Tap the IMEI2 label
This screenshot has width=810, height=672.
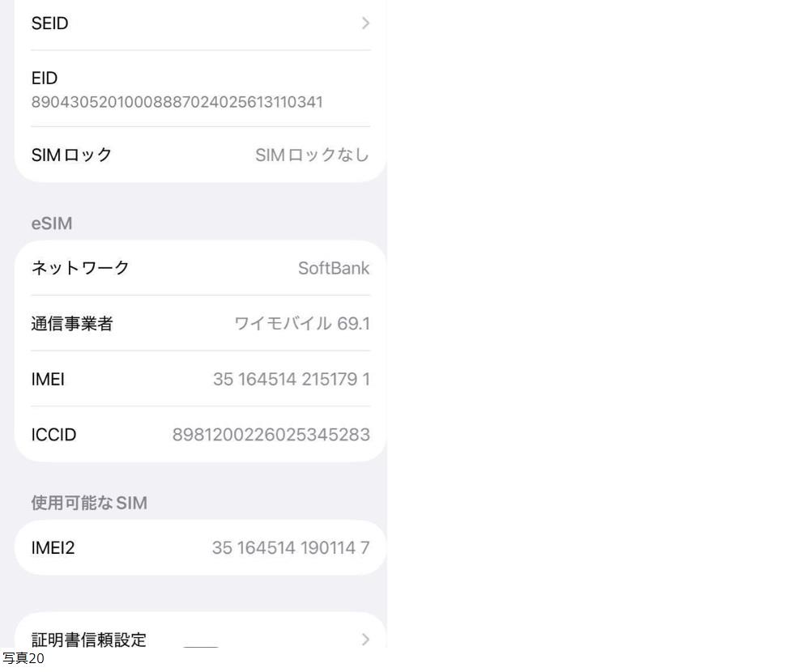pyautogui.click(x=52, y=548)
